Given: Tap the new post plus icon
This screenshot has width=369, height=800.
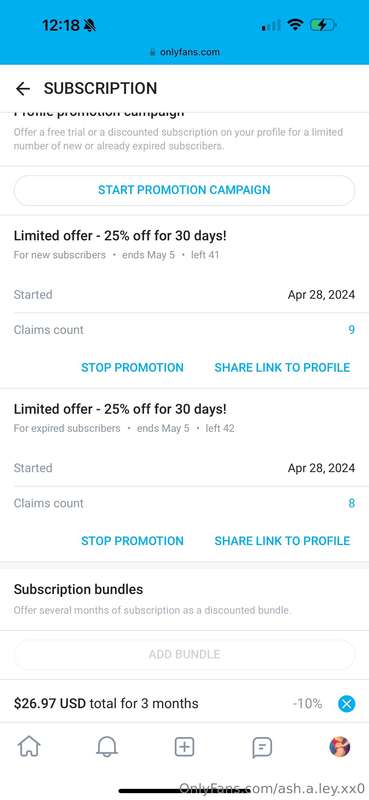Looking at the screenshot, I should pos(184,747).
